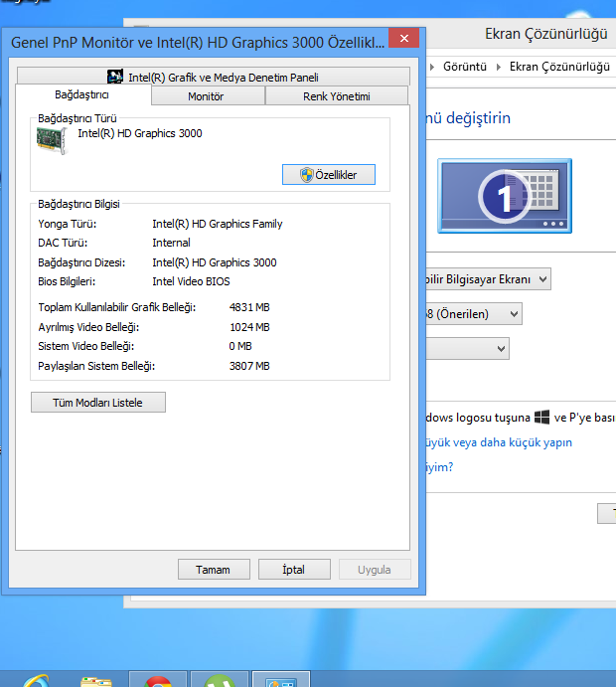Open Google Chrome from the taskbar
The width and height of the screenshot is (616, 687).
(158, 679)
